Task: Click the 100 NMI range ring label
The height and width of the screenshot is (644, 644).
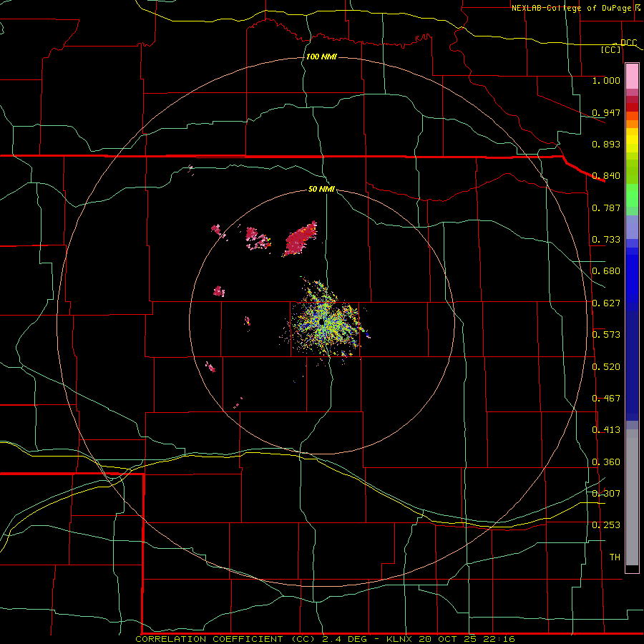Action: coord(321,57)
